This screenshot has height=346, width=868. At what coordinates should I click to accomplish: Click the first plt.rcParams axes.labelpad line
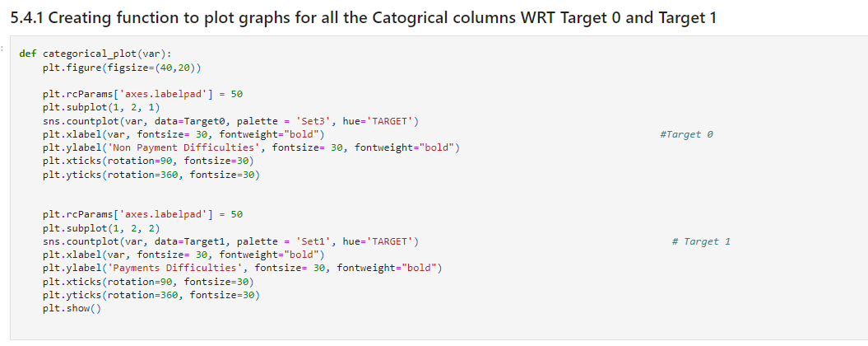pos(142,94)
